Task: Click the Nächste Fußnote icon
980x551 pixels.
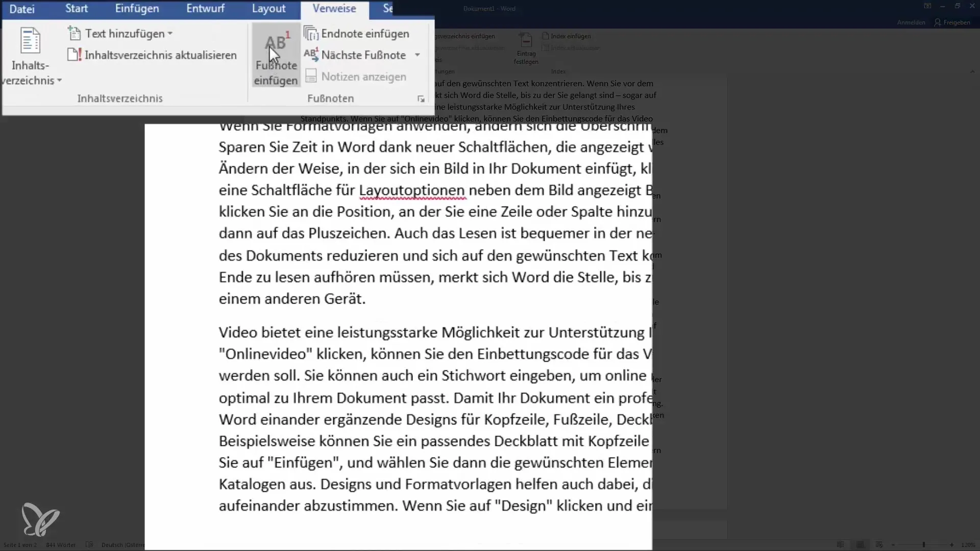Action: pos(312,55)
